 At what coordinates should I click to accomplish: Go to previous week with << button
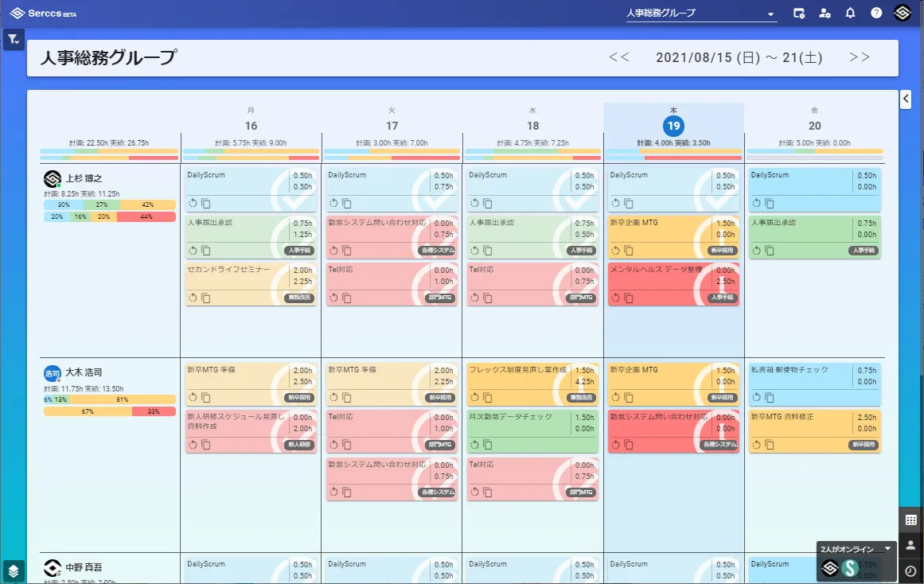click(x=618, y=57)
